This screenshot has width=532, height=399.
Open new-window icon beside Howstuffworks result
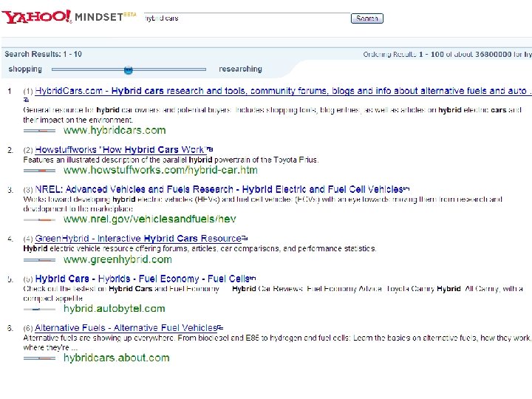click(210, 149)
